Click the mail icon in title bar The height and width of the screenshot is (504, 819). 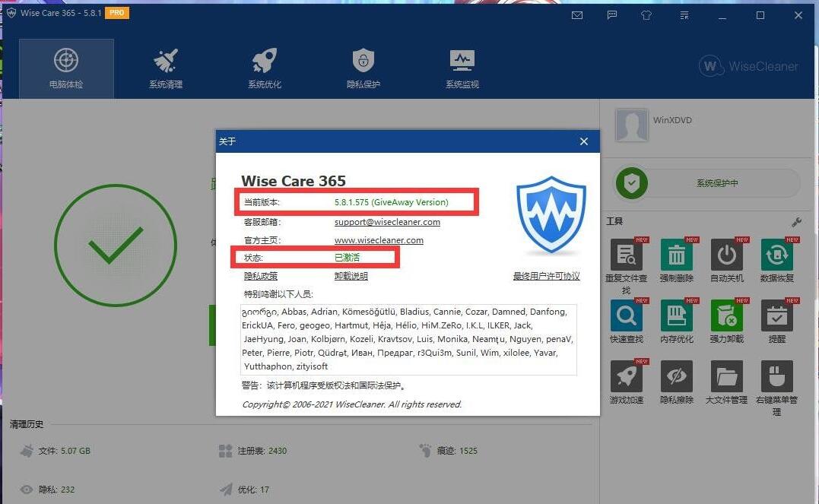click(x=577, y=15)
